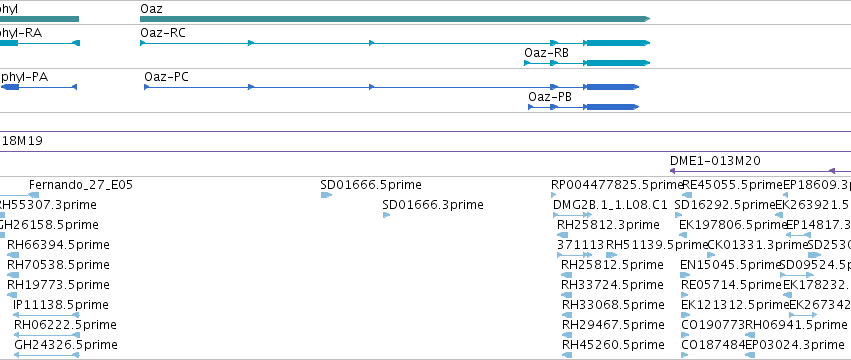Select the Oaz-RB transcript label
Image resolution: width=851 pixels, height=360 pixels.
(546, 53)
